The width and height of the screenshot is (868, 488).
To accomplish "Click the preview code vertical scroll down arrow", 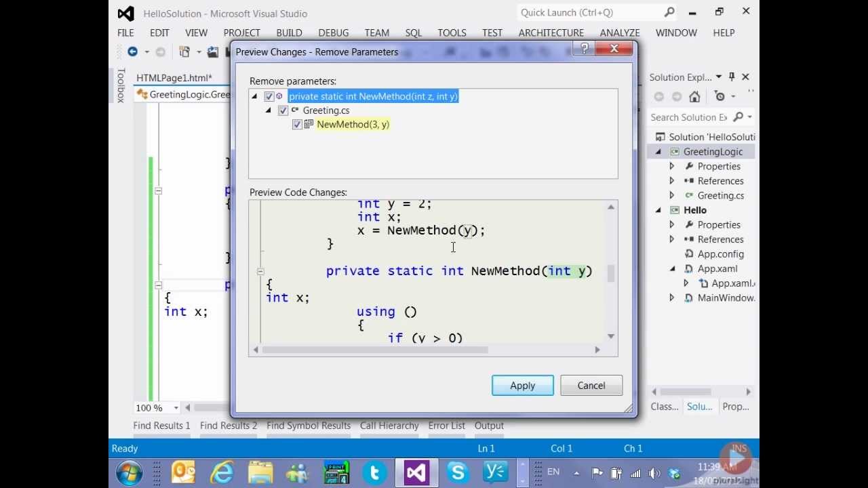I will coord(611,336).
